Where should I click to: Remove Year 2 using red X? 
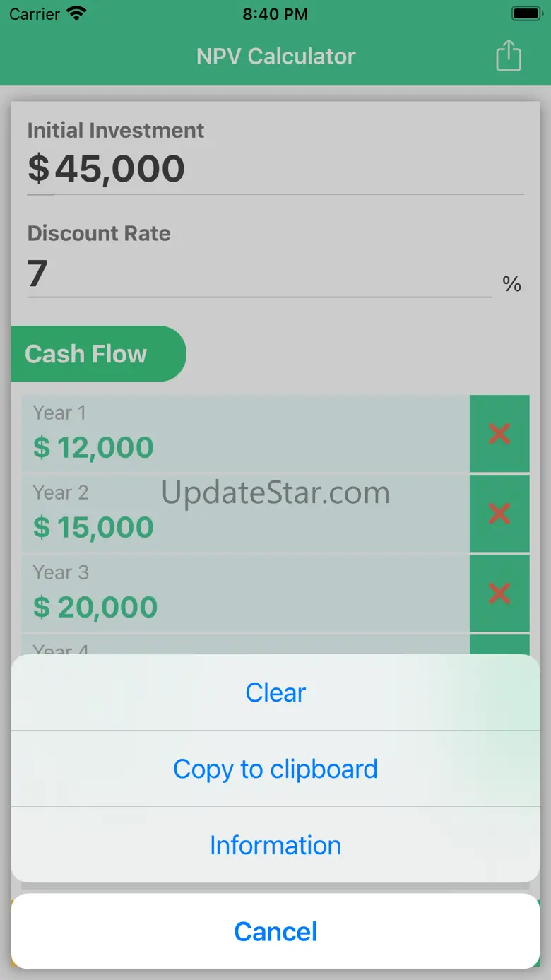pyautogui.click(x=499, y=514)
